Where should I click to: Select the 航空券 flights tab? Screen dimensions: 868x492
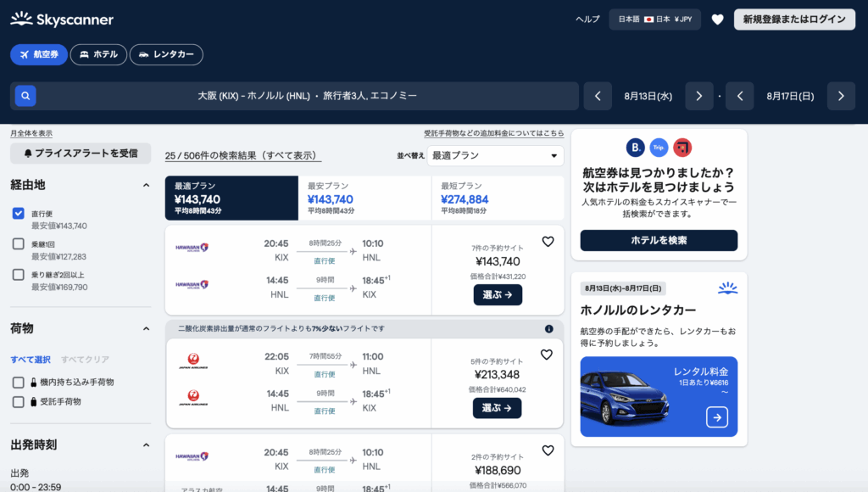(x=39, y=54)
